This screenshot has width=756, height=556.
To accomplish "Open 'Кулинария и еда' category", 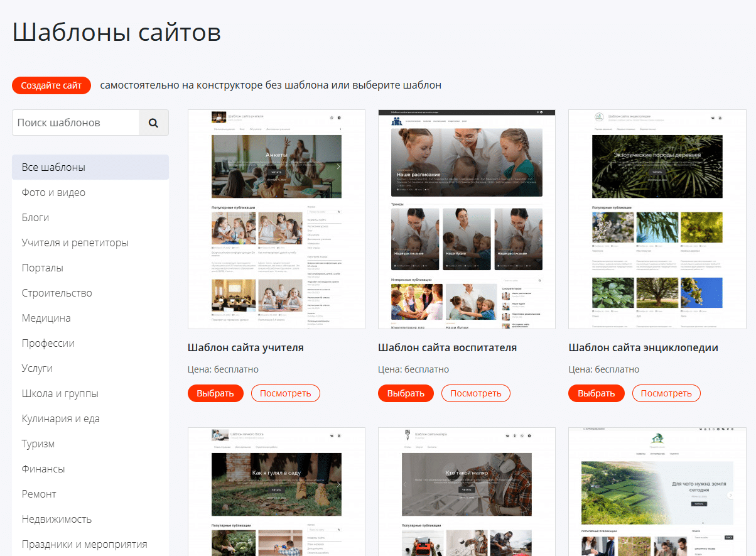I will [x=60, y=418].
